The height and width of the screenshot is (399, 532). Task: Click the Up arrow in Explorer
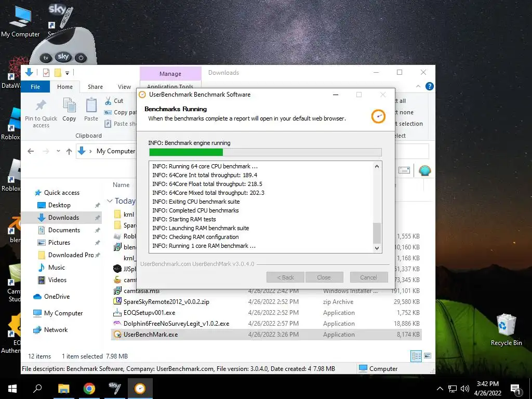click(x=69, y=151)
